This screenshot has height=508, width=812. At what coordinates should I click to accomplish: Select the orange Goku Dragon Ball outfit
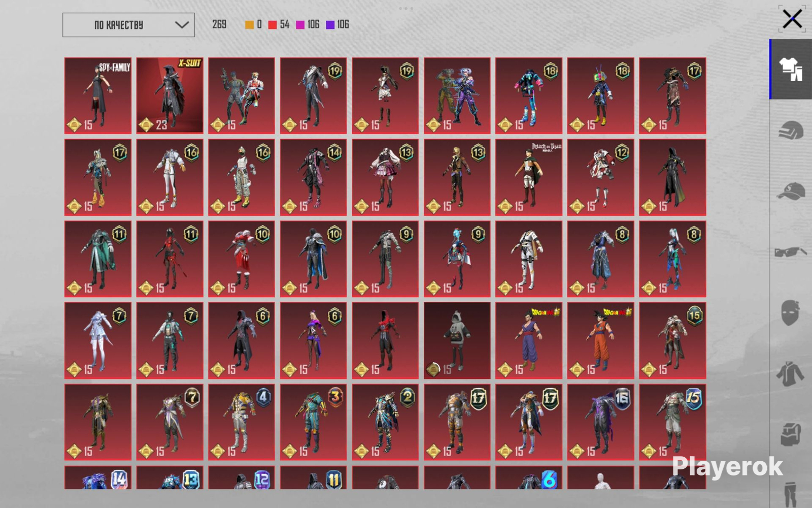point(601,341)
